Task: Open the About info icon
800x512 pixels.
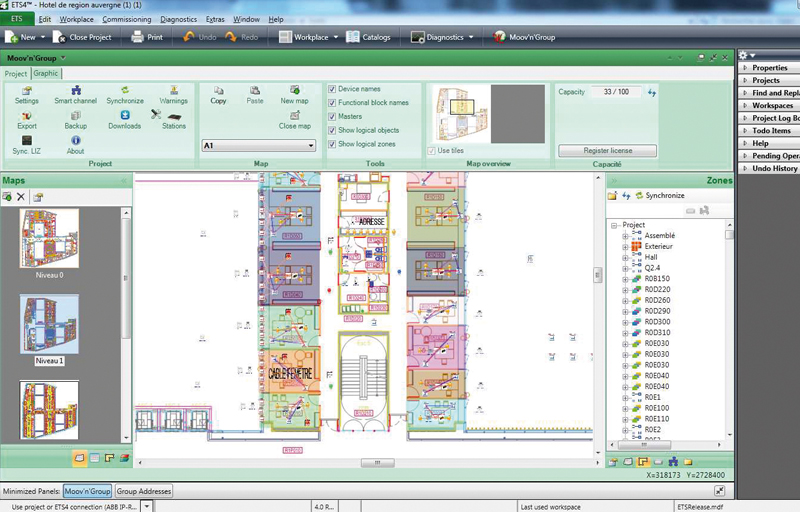Action: pos(76,145)
